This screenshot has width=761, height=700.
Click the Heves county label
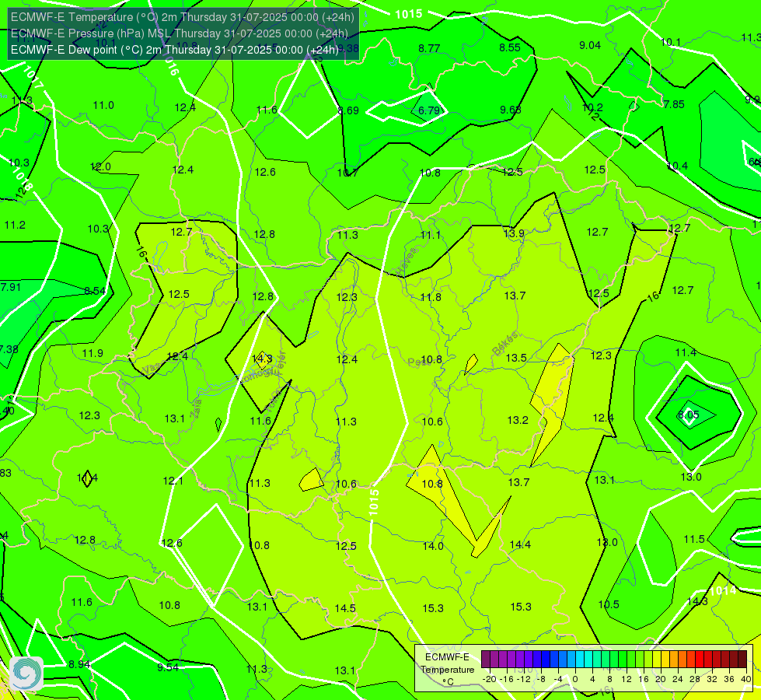click(408, 261)
